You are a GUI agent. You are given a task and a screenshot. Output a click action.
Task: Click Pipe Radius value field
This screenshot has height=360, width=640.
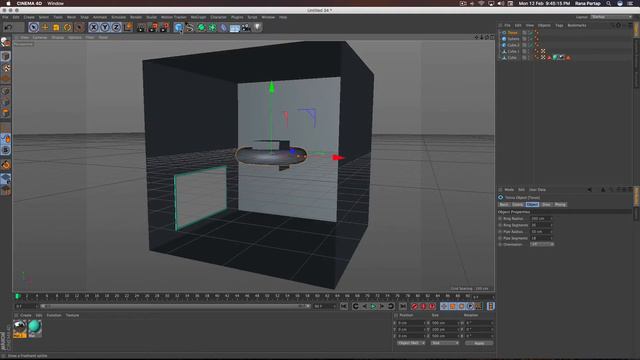[x=541, y=231]
